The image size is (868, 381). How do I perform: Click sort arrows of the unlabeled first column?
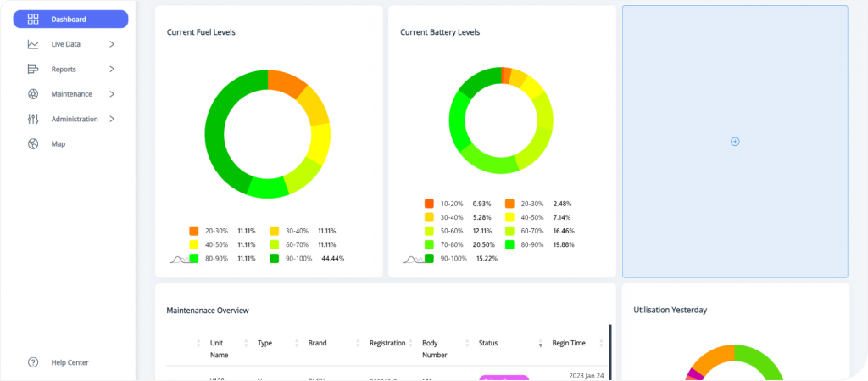(x=198, y=344)
